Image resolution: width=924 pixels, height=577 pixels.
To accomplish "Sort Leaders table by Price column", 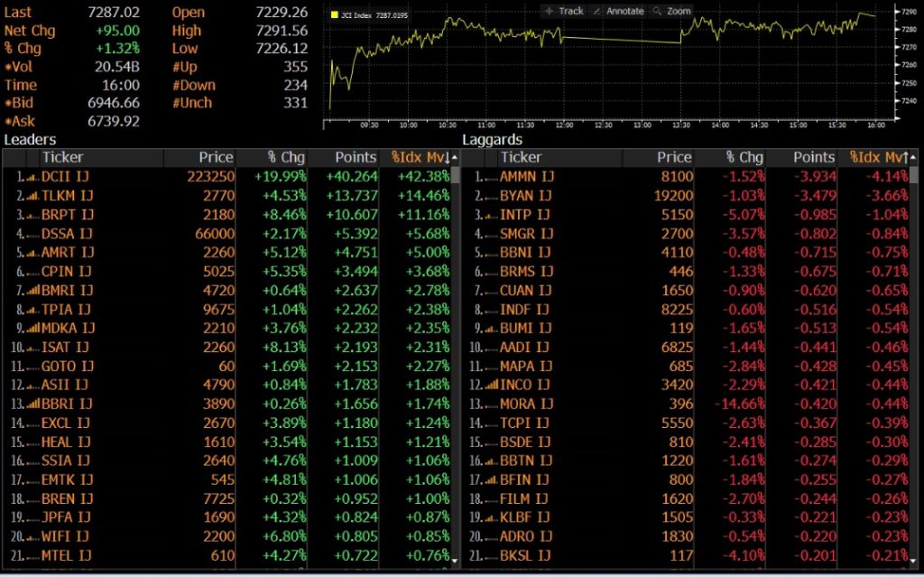I will click(216, 157).
